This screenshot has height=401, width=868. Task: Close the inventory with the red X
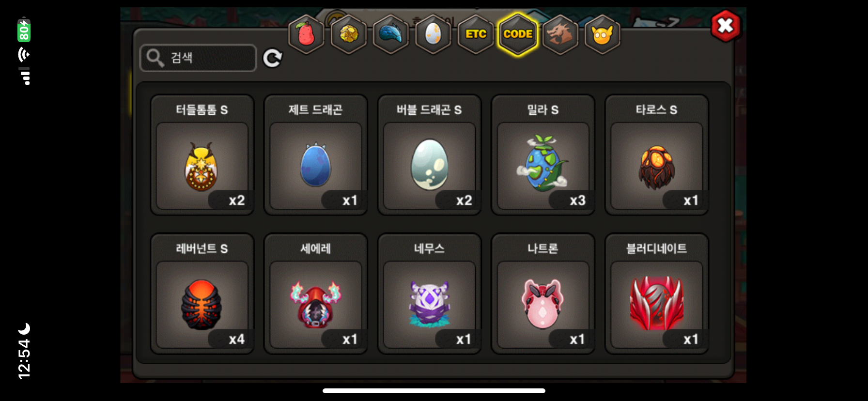click(x=726, y=26)
